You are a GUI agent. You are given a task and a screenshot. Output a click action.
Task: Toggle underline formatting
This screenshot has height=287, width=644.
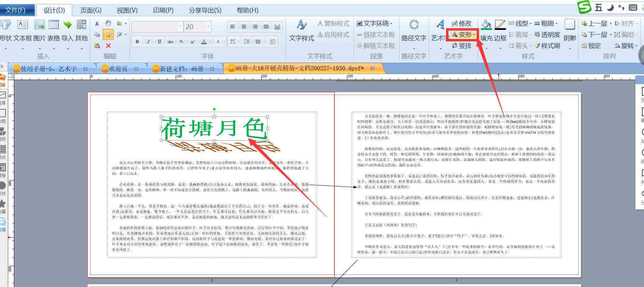pyautogui.click(x=159, y=41)
